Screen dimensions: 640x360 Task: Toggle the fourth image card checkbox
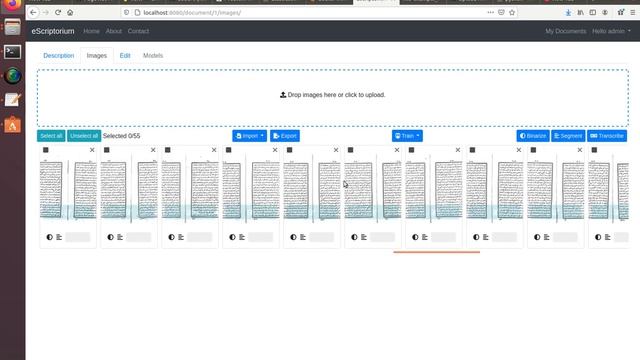click(x=229, y=150)
